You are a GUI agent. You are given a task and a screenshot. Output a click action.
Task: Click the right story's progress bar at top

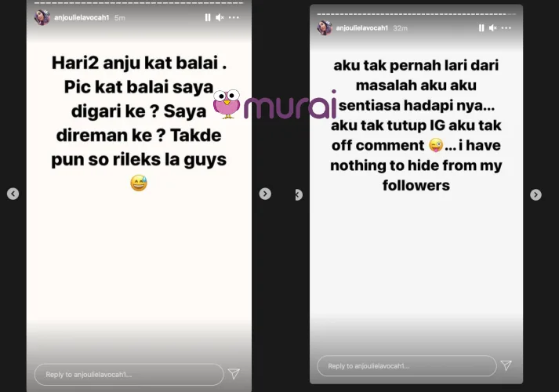tap(416, 14)
